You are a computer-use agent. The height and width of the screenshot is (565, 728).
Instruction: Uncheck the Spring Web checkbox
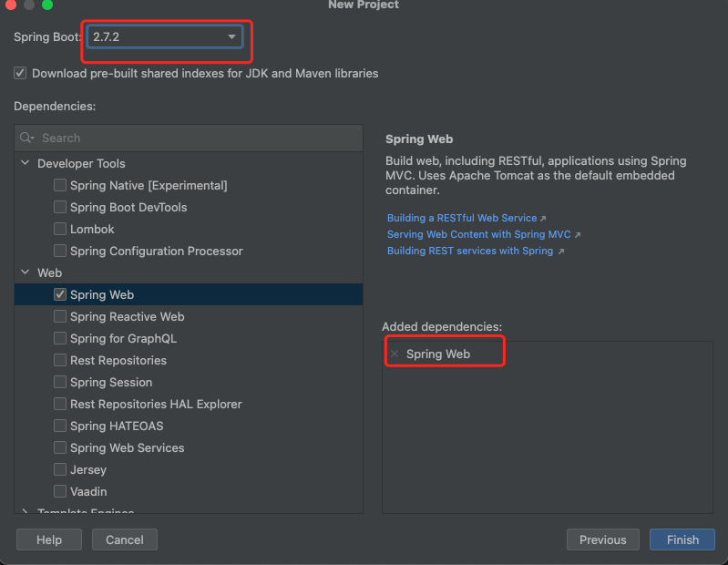click(x=60, y=295)
